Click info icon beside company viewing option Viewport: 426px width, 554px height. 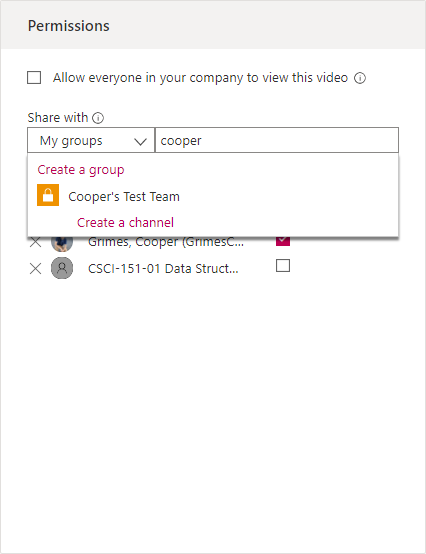coord(360,78)
